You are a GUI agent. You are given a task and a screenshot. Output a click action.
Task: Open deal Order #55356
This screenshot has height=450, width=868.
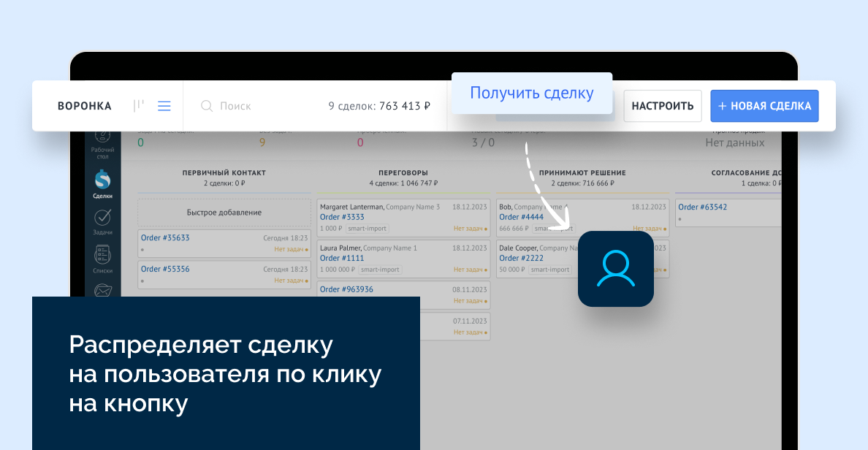pyautogui.click(x=165, y=269)
